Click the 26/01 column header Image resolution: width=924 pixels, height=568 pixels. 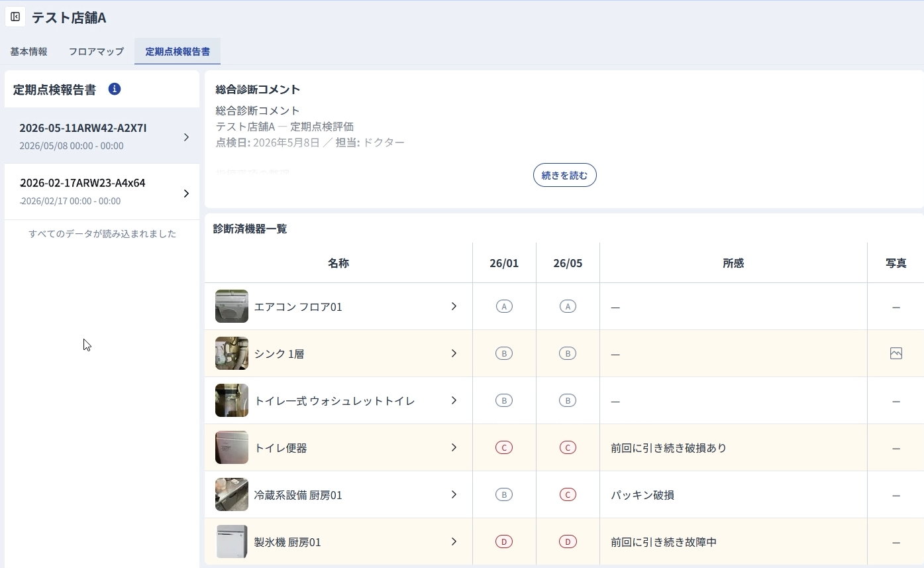[504, 263]
